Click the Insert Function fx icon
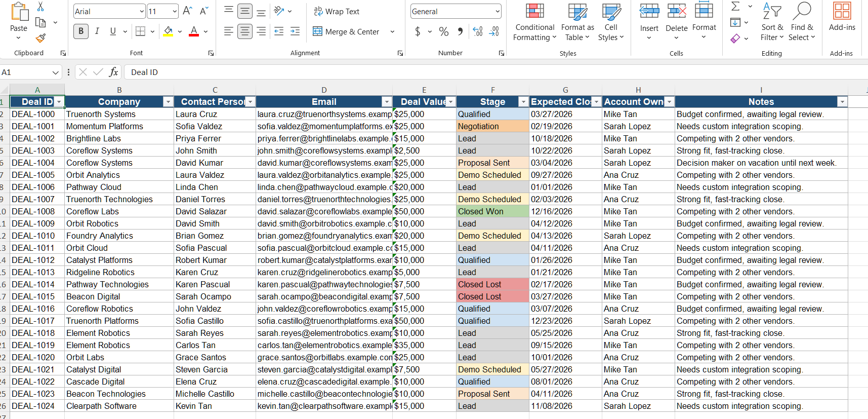This screenshot has height=419, width=868. [114, 72]
